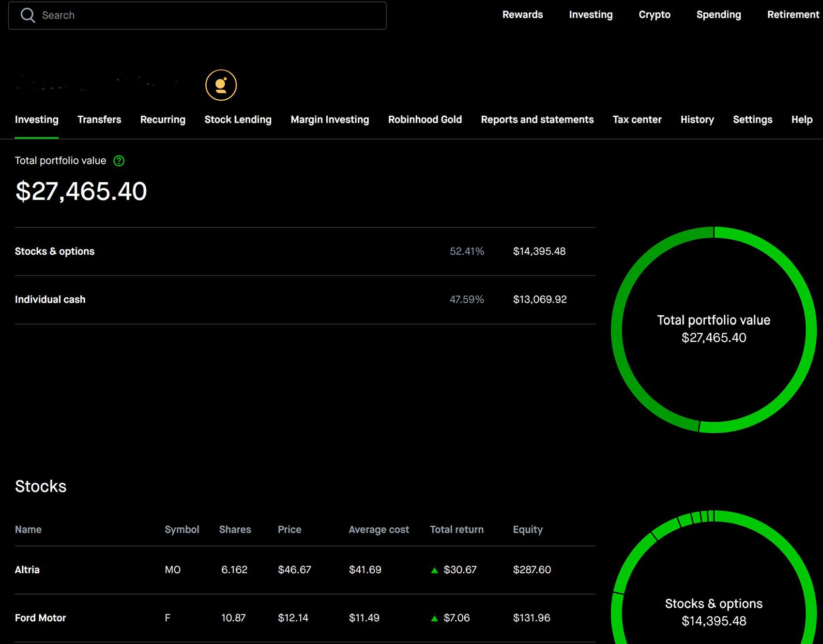Click Ford Motor's 10.87 shares value
The width and height of the screenshot is (823, 644).
pos(233,618)
